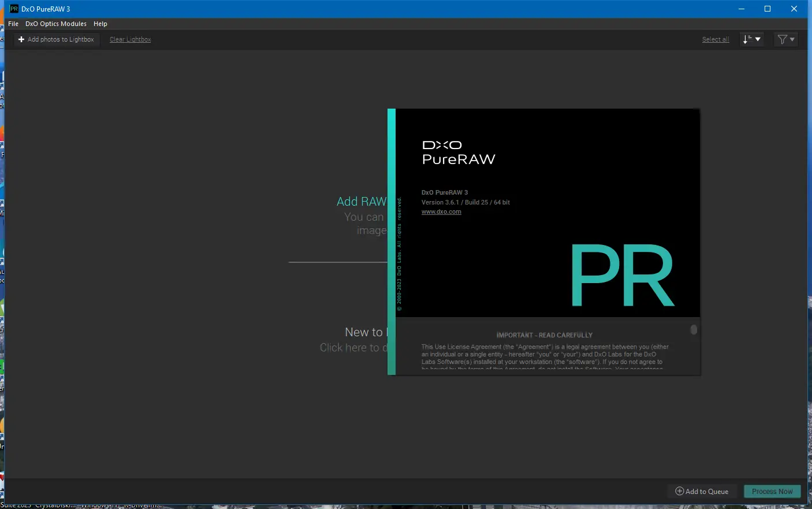812x509 pixels.
Task: Open the File menu
Action: click(x=13, y=24)
